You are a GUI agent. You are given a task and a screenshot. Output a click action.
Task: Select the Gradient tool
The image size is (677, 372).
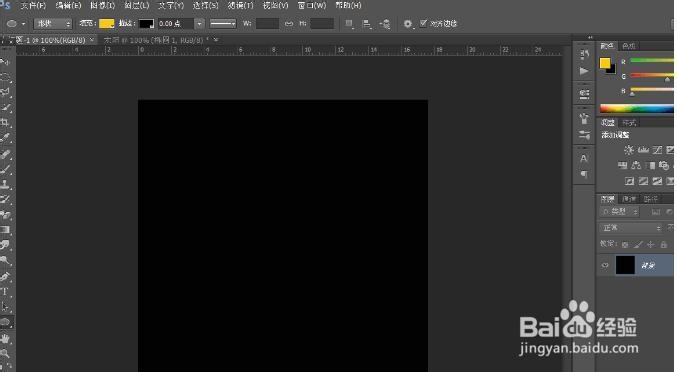(5, 230)
